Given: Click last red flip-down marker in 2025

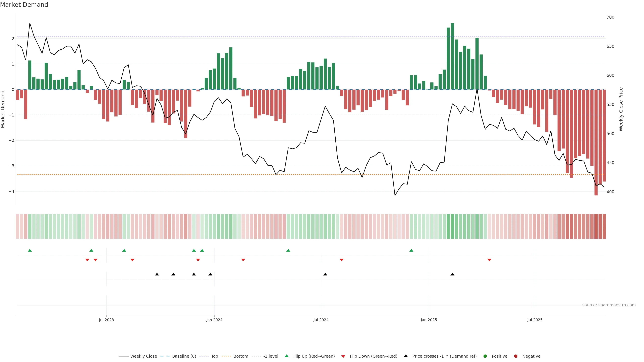Looking at the screenshot, I should (x=489, y=260).
